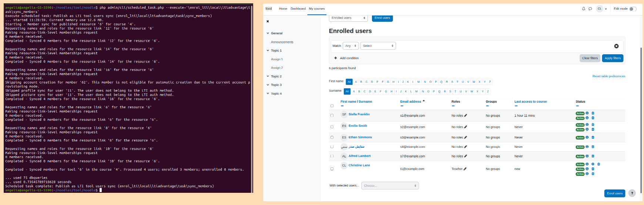Viewport: 644px width, 205px height.
Task: Hide the First name / Surname column
Action: click(x=342, y=106)
